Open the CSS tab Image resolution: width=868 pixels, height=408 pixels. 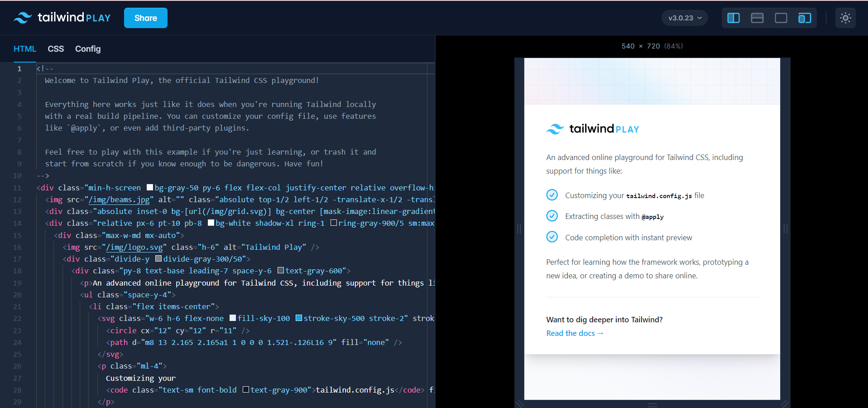click(56, 49)
